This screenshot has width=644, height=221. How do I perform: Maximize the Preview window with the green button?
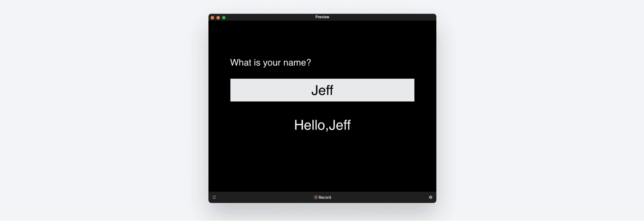224,18
